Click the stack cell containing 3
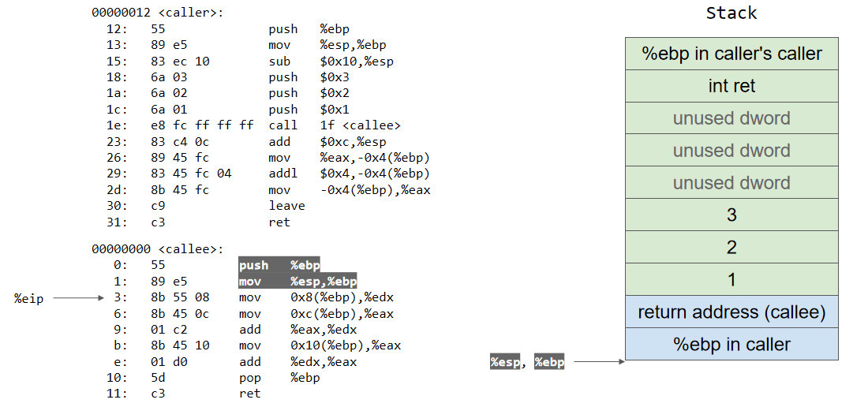 [x=731, y=215]
